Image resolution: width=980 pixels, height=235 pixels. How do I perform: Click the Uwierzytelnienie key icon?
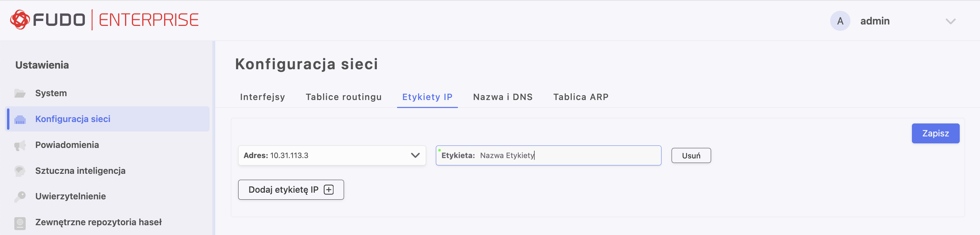(x=20, y=197)
